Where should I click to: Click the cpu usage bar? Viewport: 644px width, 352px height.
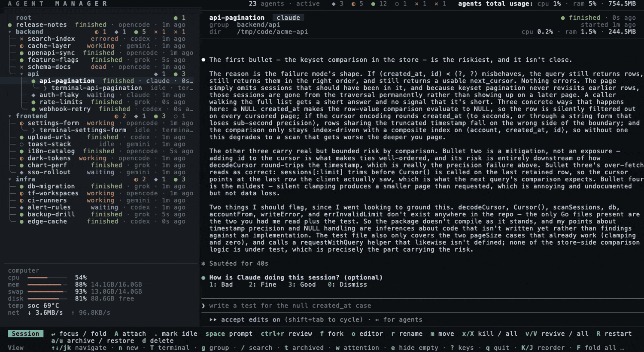pyautogui.click(x=47, y=278)
